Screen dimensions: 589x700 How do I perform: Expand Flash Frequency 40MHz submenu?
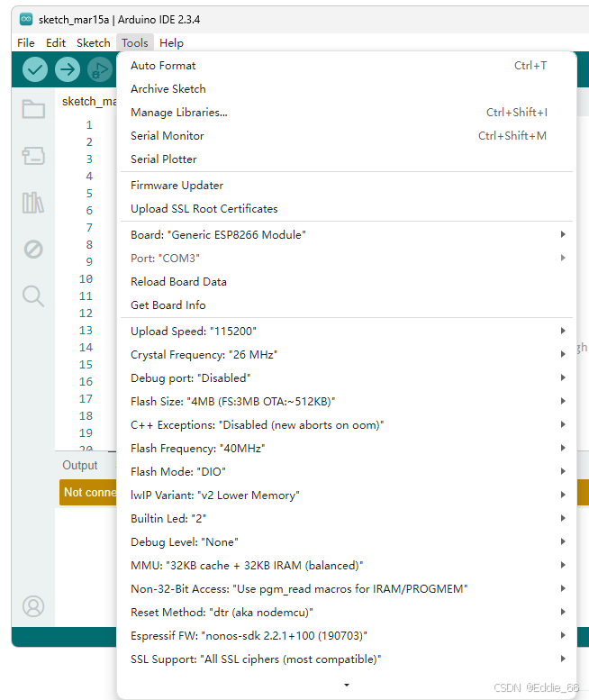(x=347, y=449)
